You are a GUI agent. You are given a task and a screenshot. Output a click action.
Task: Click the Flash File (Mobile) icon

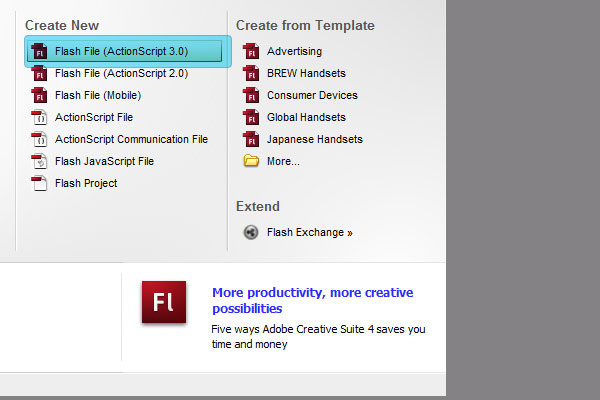(39, 95)
